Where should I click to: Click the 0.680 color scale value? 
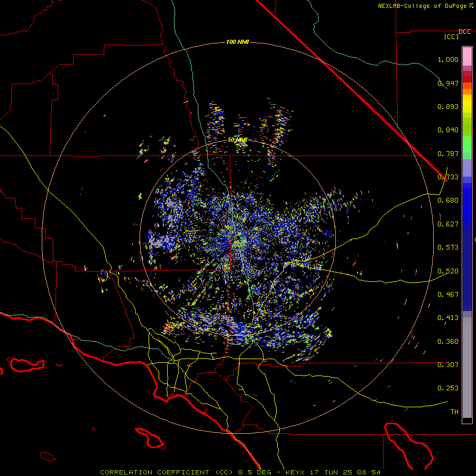(448, 200)
